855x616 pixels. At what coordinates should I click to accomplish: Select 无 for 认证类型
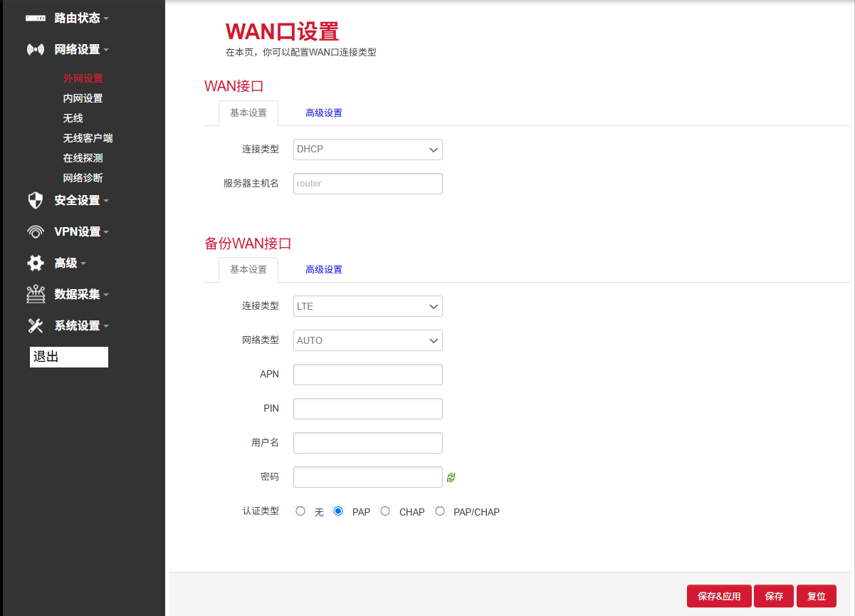(x=300, y=511)
